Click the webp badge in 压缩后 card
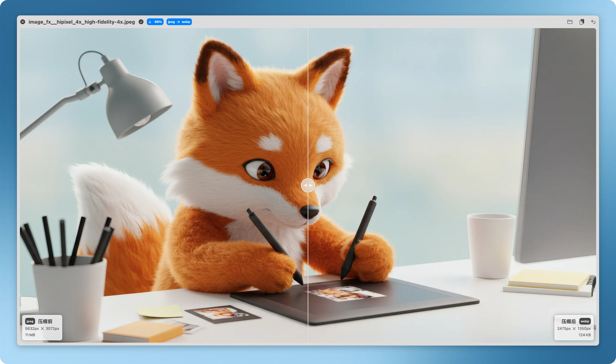 (x=585, y=321)
